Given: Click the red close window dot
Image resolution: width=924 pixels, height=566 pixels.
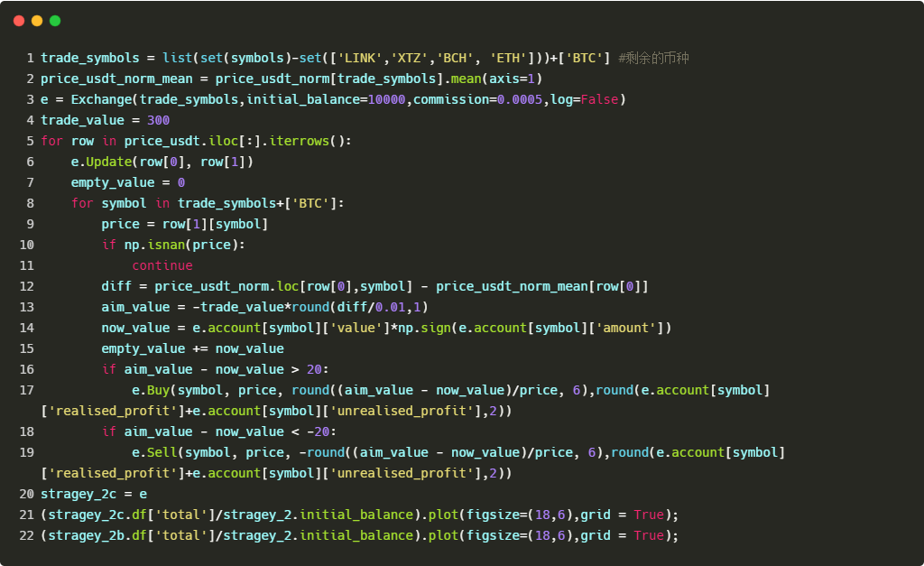Looking at the screenshot, I should (x=19, y=22).
